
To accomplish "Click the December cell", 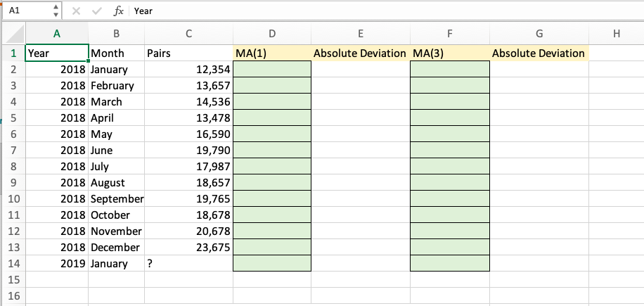I will coord(116,248).
